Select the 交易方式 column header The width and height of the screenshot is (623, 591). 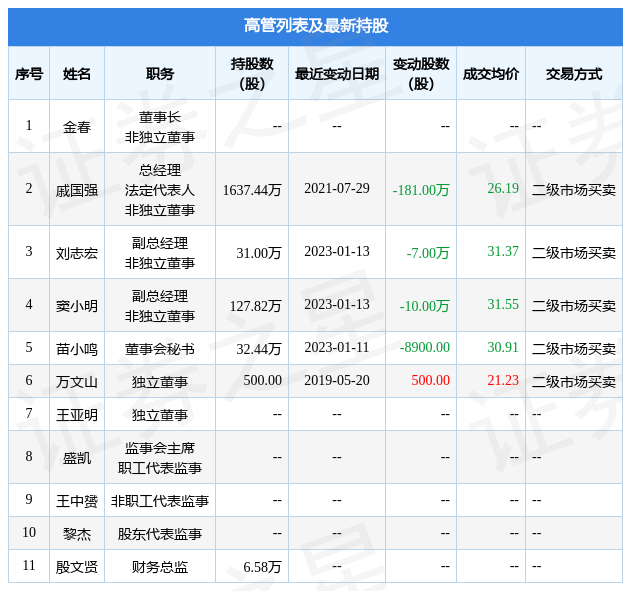click(x=574, y=74)
